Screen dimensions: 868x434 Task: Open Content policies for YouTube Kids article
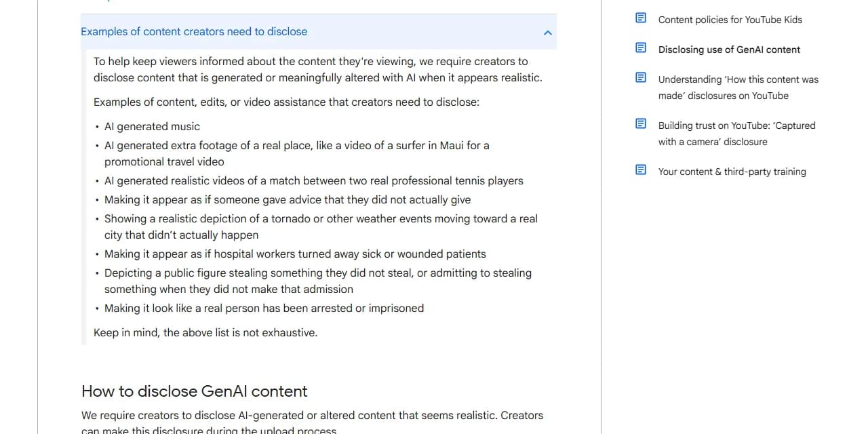730,20
